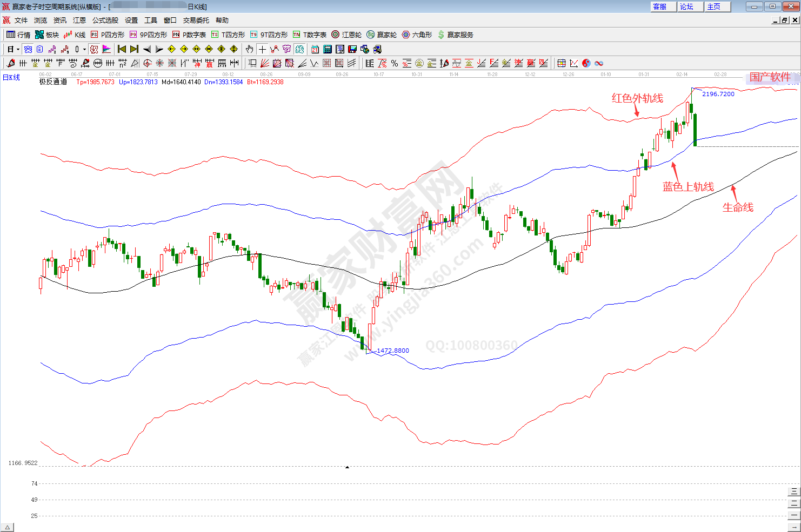801x532 pixels.
Task: Click the 六角形 hexagon chart icon
Action: [x=417, y=35]
